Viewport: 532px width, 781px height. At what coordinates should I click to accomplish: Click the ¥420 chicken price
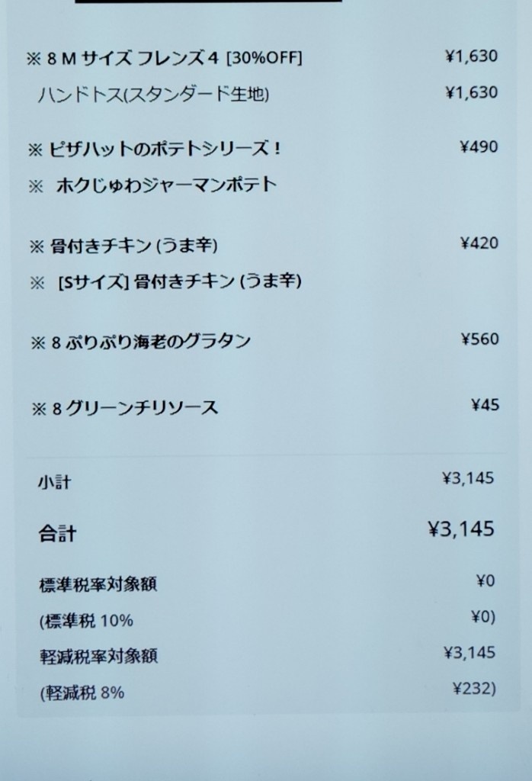pos(479,243)
